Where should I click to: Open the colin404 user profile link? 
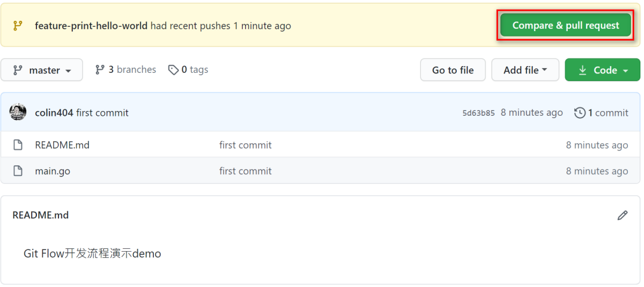54,113
